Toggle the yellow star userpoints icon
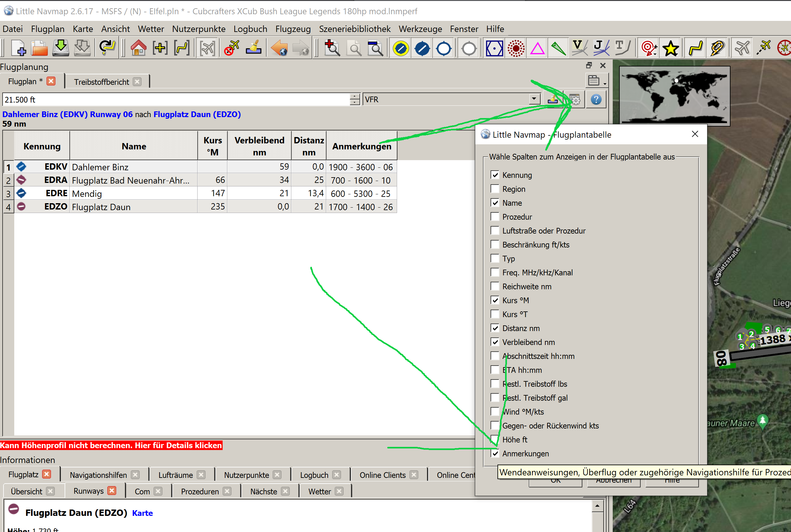The height and width of the screenshot is (532, 791). pos(670,48)
